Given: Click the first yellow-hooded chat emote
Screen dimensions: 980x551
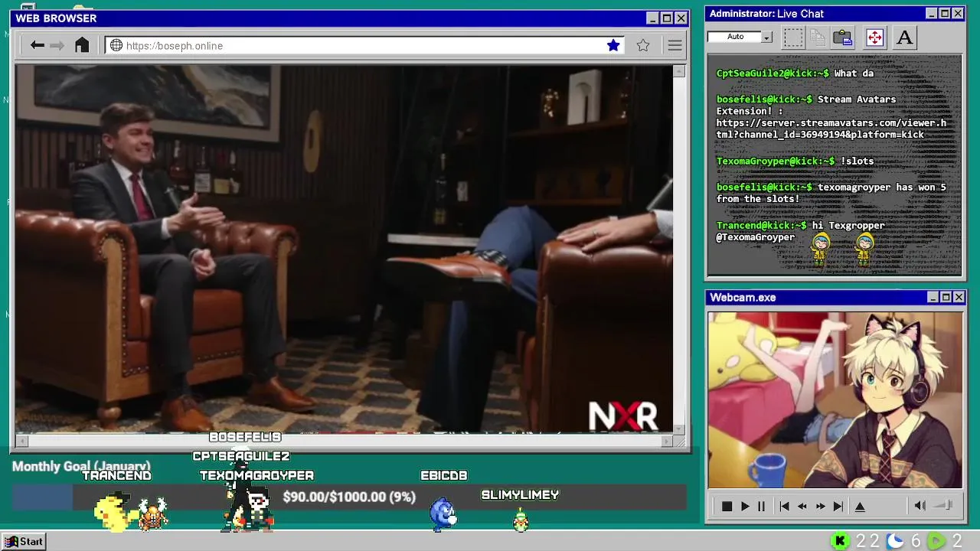Looking at the screenshot, I should [x=821, y=249].
